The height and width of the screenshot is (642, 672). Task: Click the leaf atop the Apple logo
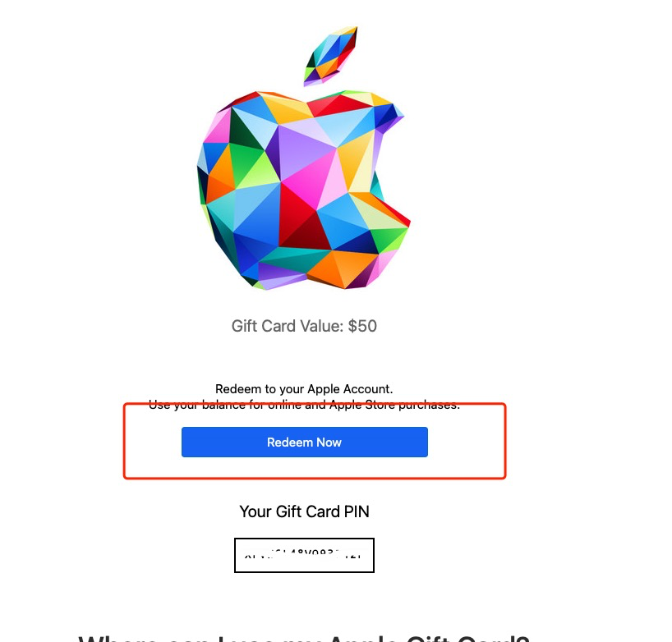tap(330, 56)
